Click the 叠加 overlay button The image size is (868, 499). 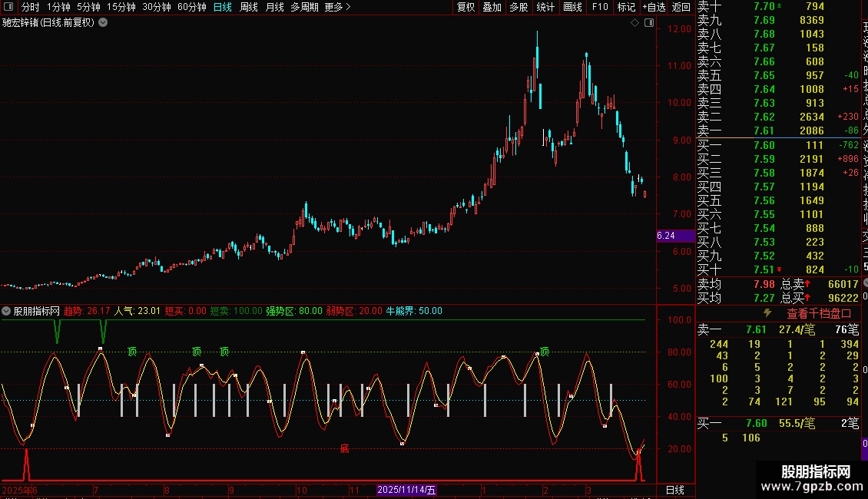pos(492,7)
